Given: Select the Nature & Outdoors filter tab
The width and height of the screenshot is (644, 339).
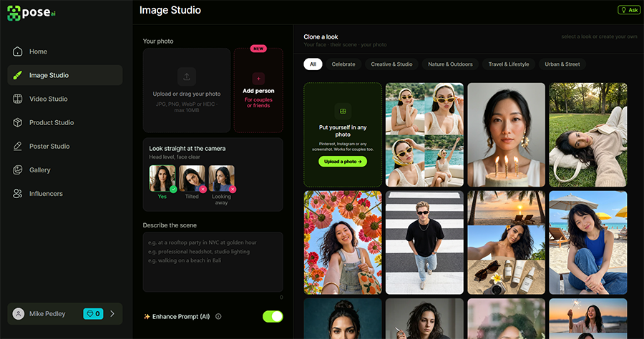Looking at the screenshot, I should [x=450, y=64].
